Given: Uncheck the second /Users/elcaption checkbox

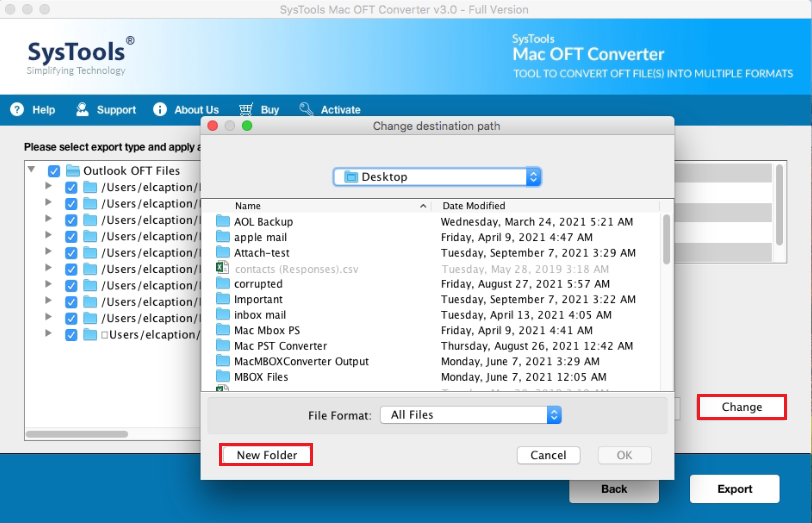Looking at the screenshot, I should [x=71, y=204].
